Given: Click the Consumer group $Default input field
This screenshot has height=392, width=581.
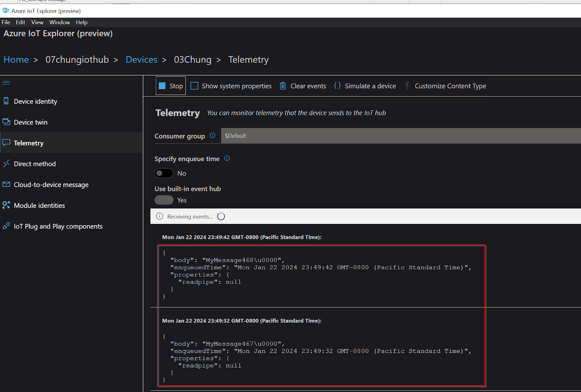Looking at the screenshot, I should pos(401,136).
